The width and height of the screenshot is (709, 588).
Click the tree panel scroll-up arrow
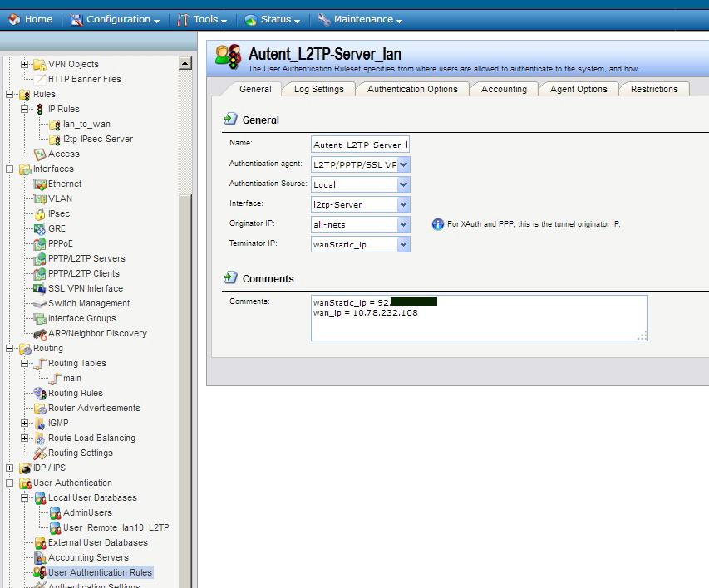pyautogui.click(x=185, y=63)
